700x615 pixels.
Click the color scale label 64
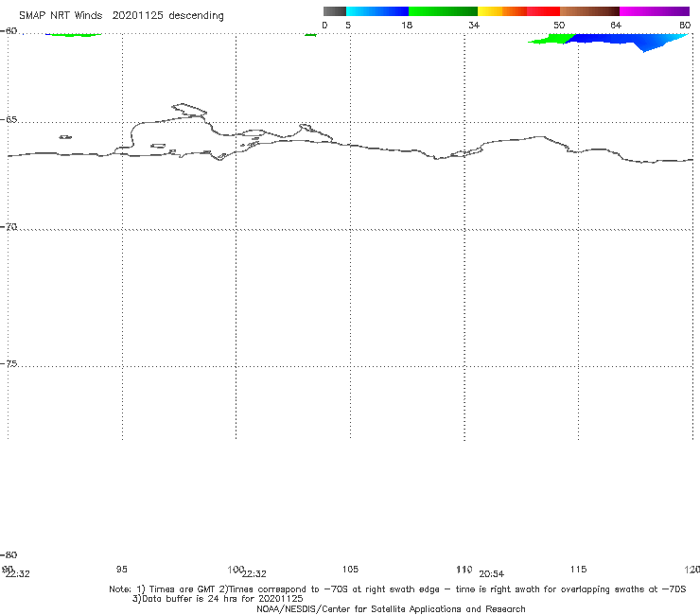pos(616,25)
